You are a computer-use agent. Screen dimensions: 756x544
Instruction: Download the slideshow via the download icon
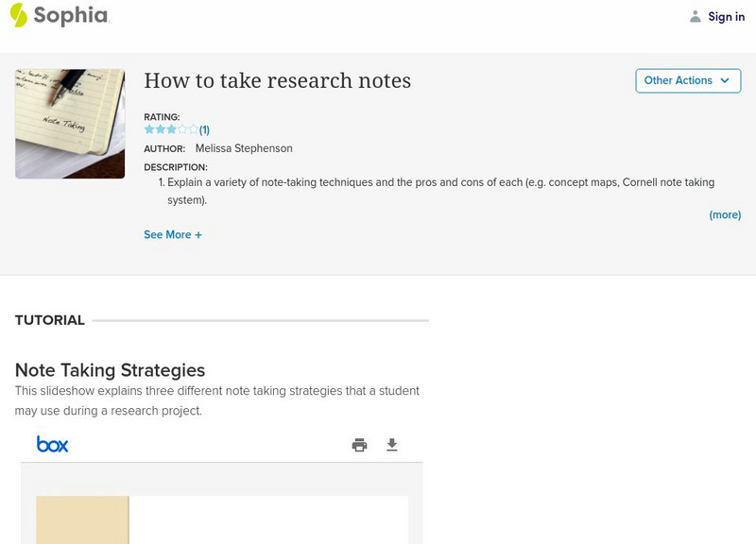point(392,445)
